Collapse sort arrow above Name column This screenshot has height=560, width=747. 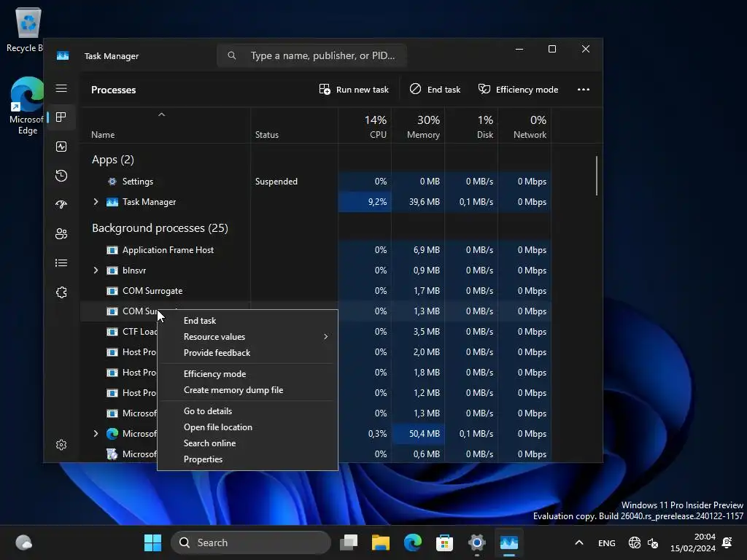pos(161,114)
